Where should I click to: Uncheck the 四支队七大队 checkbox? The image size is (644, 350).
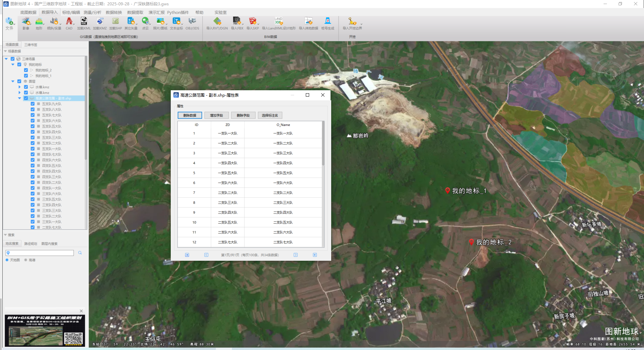coord(33,154)
